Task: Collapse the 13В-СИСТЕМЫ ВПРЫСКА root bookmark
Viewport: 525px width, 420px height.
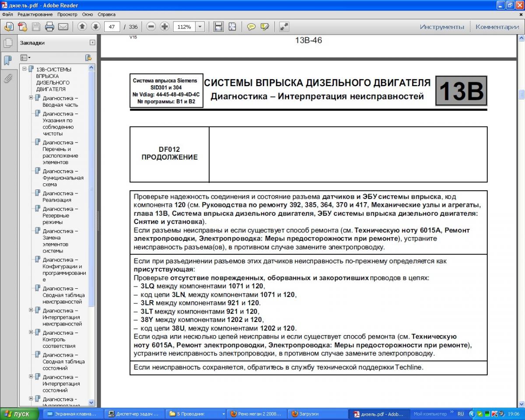Action: (x=24, y=69)
